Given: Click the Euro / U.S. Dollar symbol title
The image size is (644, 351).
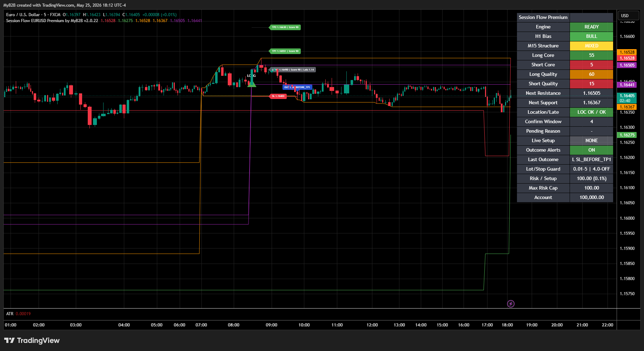Looking at the screenshot, I should tap(23, 15).
